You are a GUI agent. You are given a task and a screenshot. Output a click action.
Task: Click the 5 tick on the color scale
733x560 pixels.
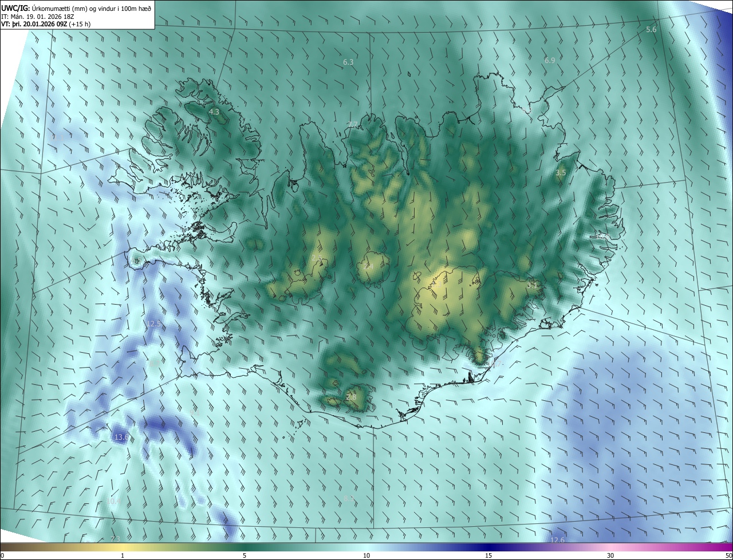pyautogui.click(x=245, y=555)
